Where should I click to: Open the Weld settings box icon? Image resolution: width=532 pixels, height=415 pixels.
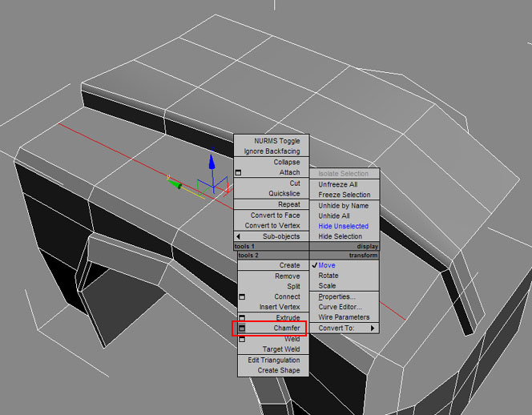coord(242,339)
